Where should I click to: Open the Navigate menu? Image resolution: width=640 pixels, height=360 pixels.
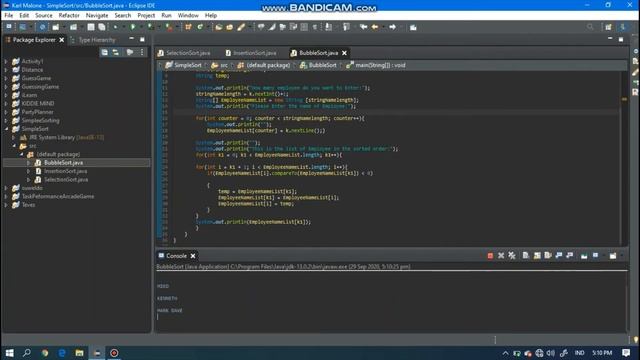click(x=97, y=15)
